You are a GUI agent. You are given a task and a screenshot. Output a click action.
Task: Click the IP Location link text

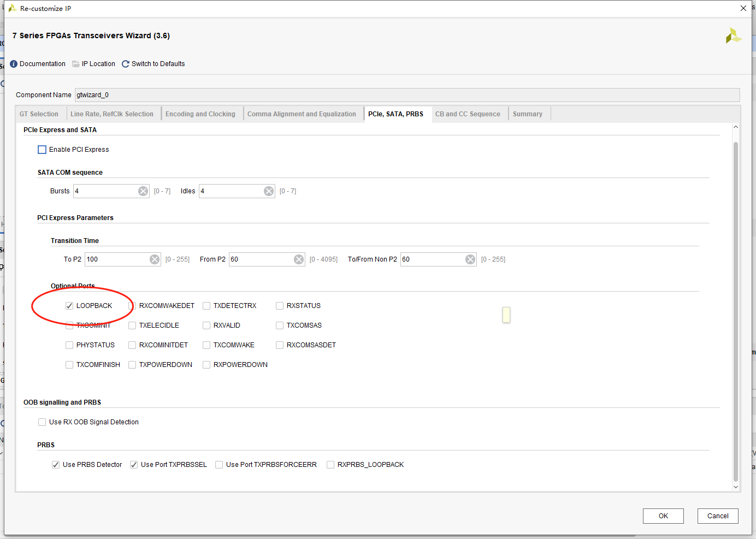point(98,64)
